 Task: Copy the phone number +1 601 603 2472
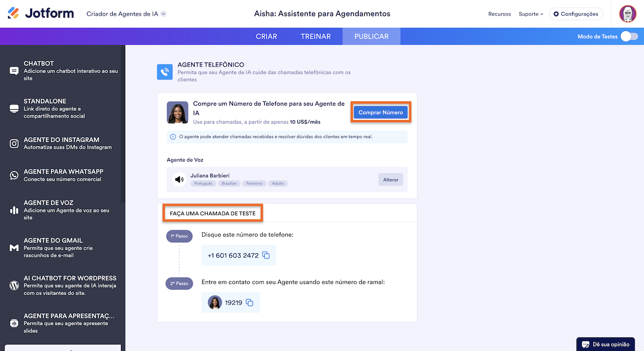(x=266, y=255)
